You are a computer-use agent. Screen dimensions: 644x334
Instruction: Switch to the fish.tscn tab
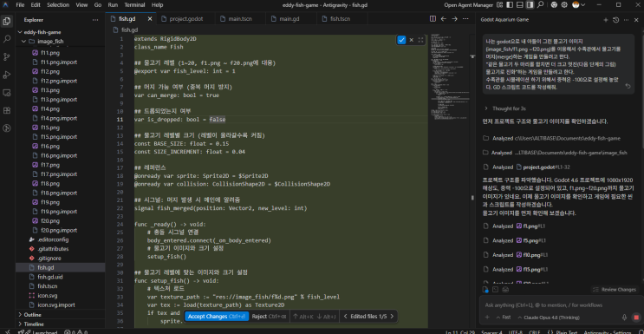pyautogui.click(x=341, y=19)
